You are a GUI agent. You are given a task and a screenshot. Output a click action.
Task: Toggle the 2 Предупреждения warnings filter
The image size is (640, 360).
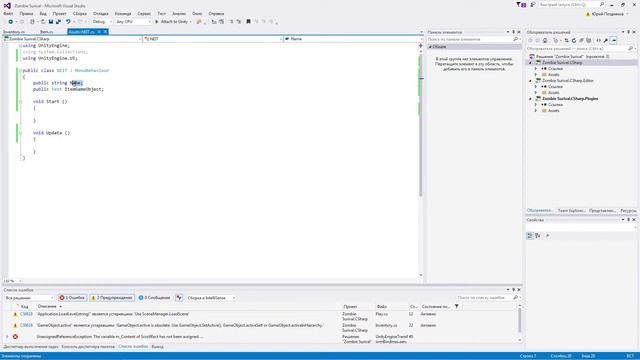[x=112, y=298]
